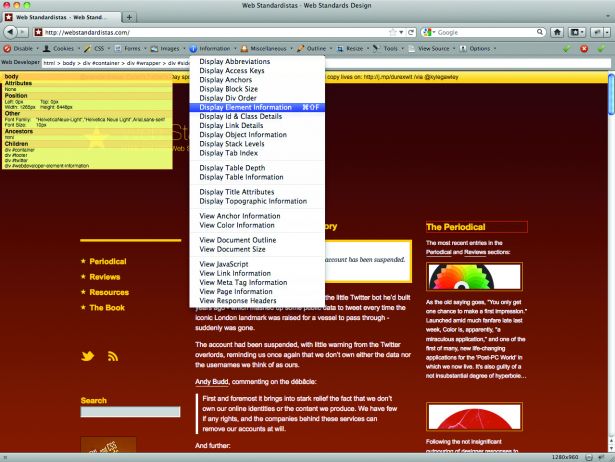This screenshot has height=462, width=615.
Task: Select View Document Size
Action: 257,249
